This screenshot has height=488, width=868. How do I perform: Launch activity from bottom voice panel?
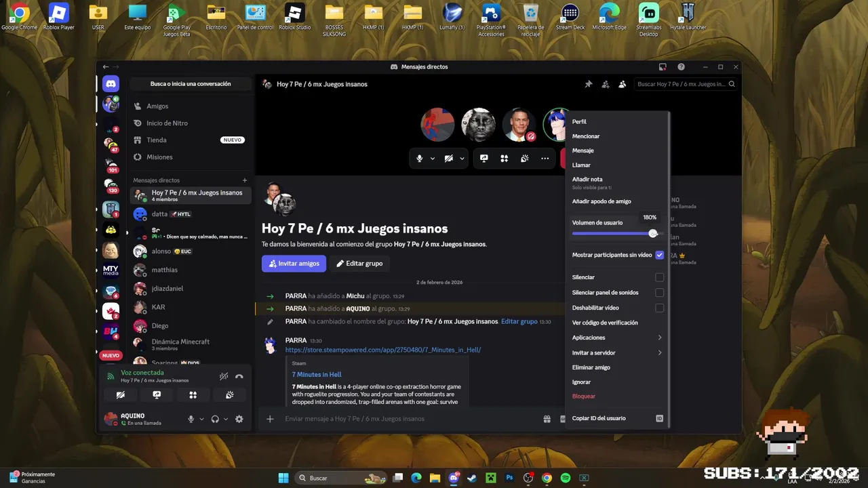(193, 395)
